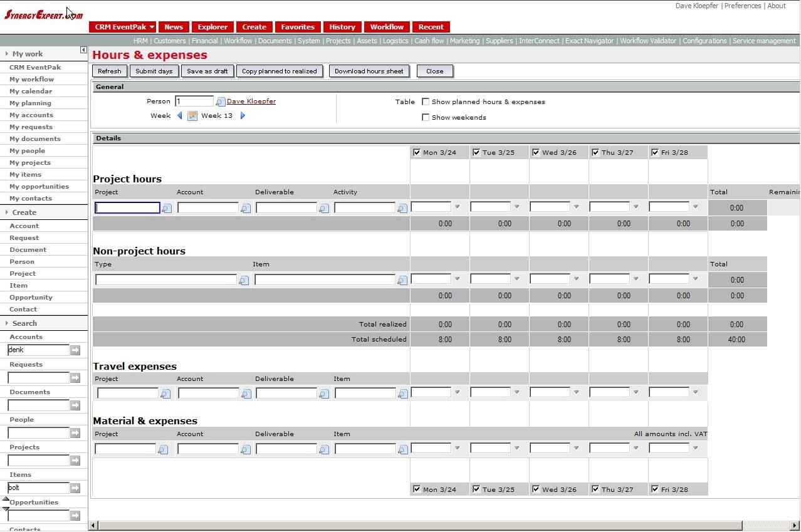Screen dimensions: 801x532
Task: Click Download hours sheet button
Action: 369,71
